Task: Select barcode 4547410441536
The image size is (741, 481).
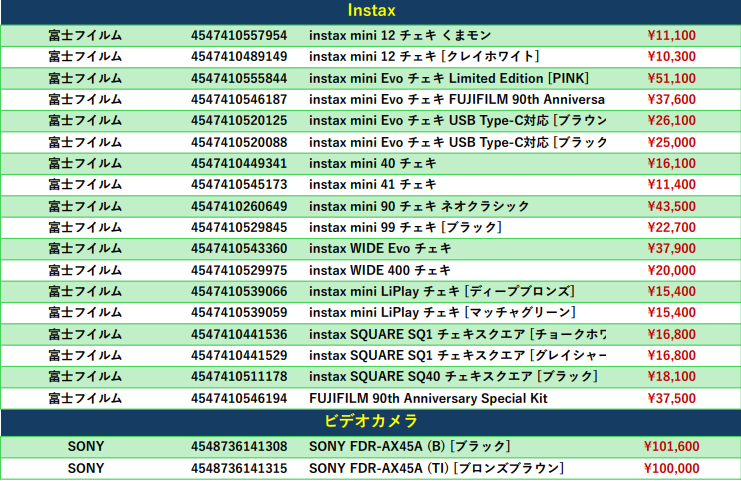Action: pos(239,335)
